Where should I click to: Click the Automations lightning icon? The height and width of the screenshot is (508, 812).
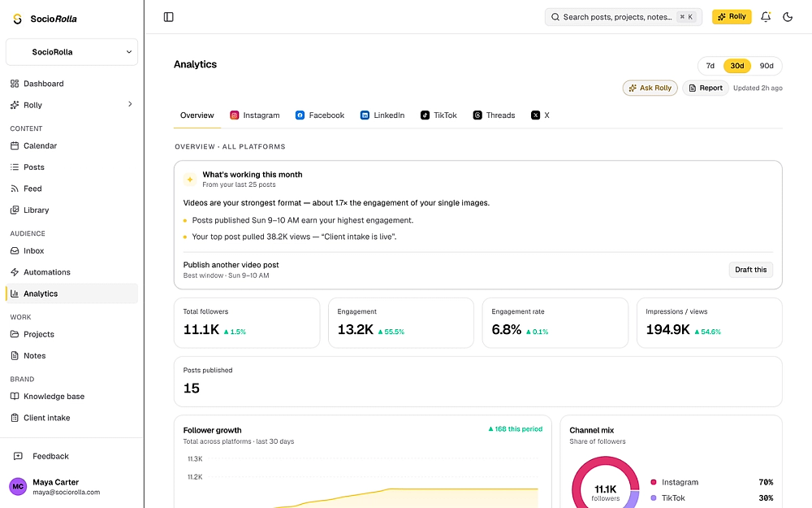pyautogui.click(x=15, y=272)
